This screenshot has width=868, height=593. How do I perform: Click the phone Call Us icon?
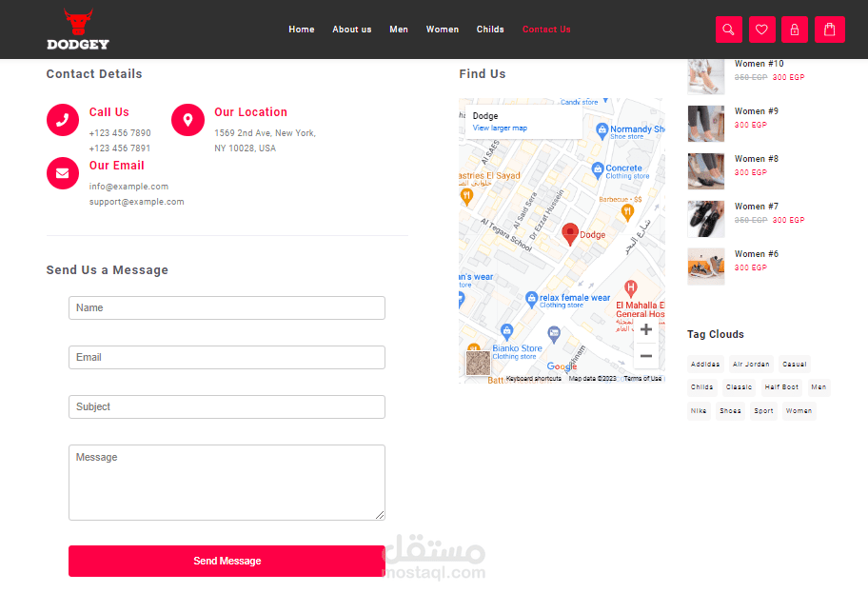tap(63, 120)
